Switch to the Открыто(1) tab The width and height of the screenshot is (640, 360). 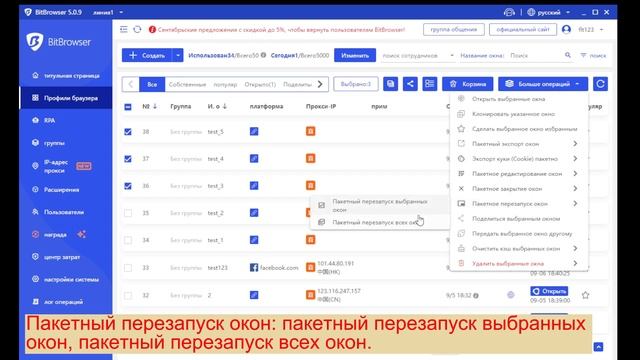pyautogui.click(x=260, y=84)
